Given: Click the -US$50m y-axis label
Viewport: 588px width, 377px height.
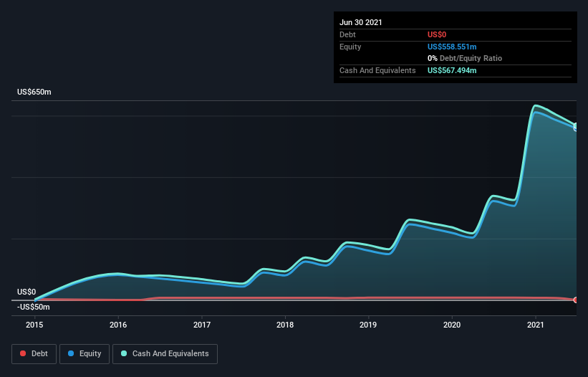Looking at the screenshot, I should click(34, 307).
